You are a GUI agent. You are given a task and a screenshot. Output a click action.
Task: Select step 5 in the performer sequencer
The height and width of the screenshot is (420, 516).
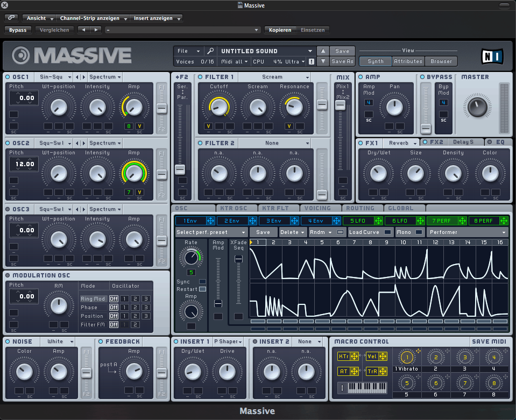(322, 243)
